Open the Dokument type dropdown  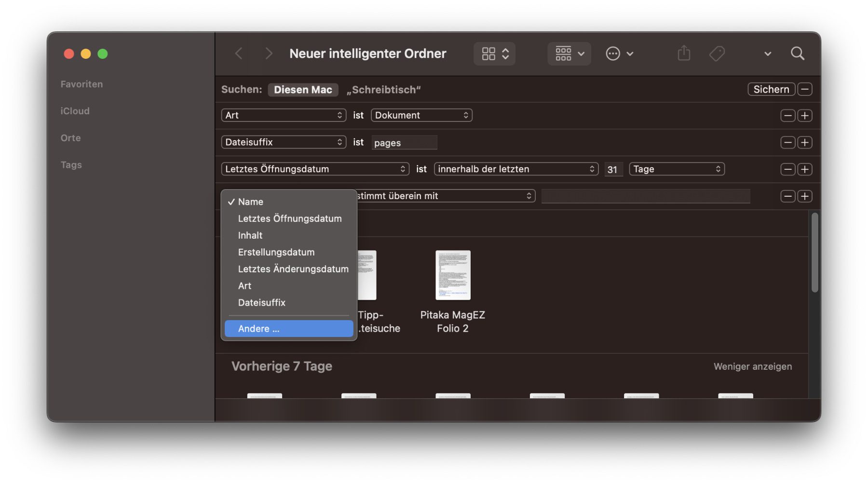(x=421, y=115)
